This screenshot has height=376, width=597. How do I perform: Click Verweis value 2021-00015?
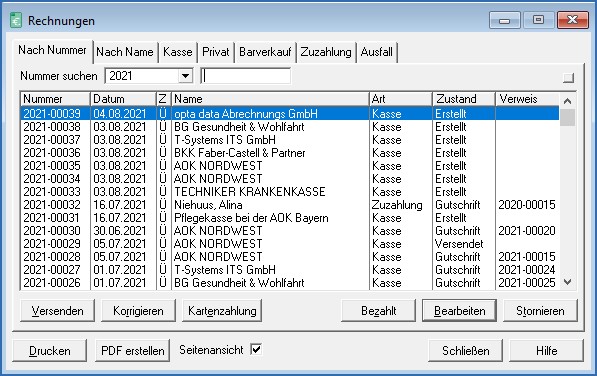[527, 257]
